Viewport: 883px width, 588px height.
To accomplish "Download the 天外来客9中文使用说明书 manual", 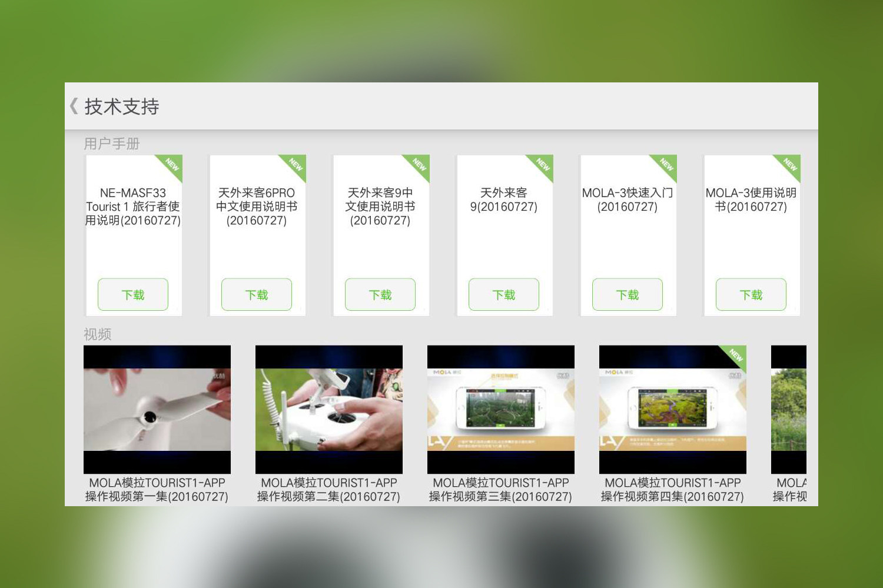I will click(x=380, y=294).
